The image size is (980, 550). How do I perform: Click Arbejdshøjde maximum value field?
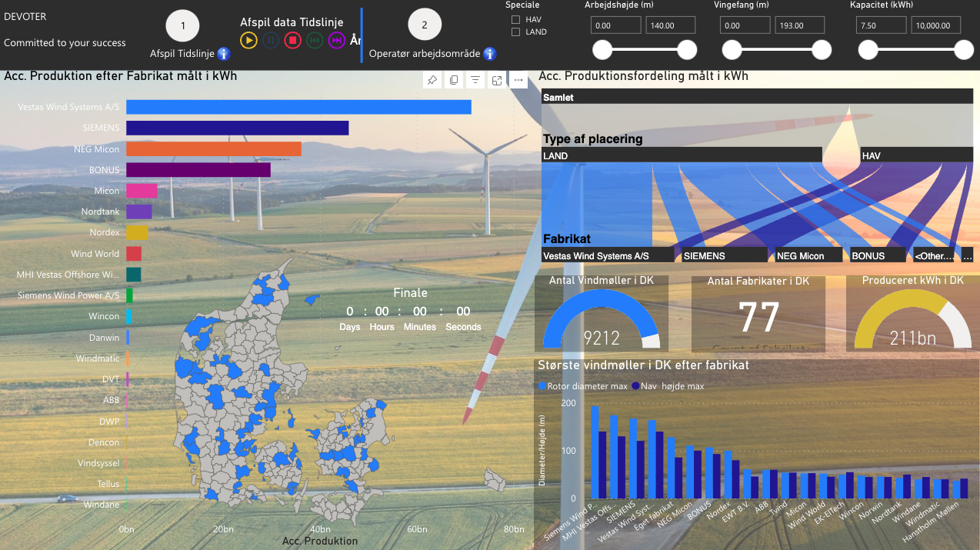pyautogui.click(x=670, y=25)
